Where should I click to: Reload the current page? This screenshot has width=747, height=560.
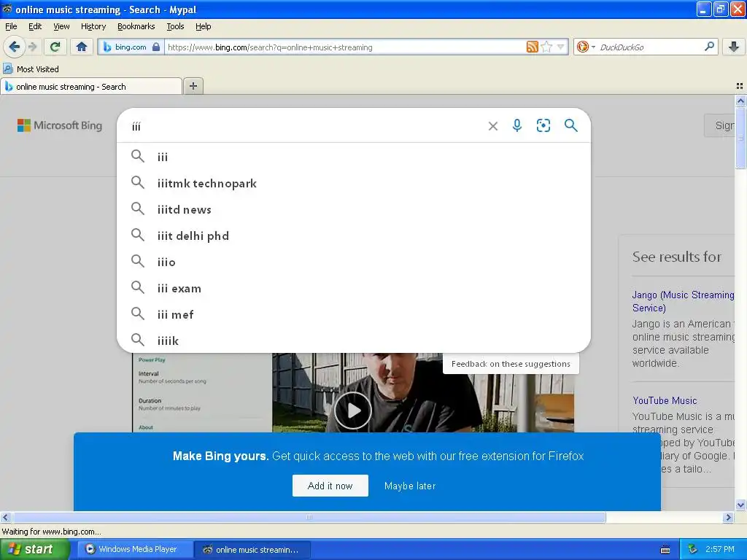55,47
